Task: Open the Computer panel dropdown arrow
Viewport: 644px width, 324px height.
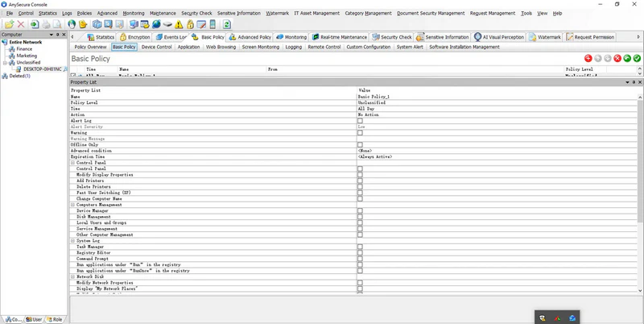Action: [52, 35]
